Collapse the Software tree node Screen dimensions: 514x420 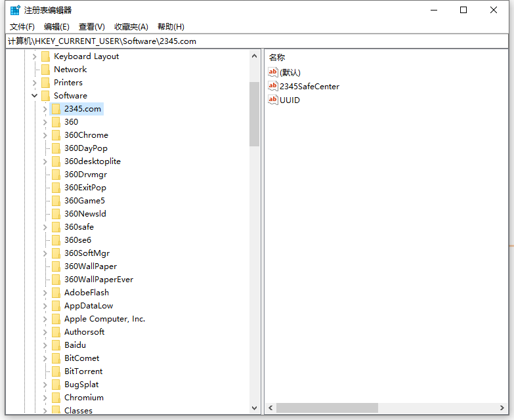pos(34,96)
